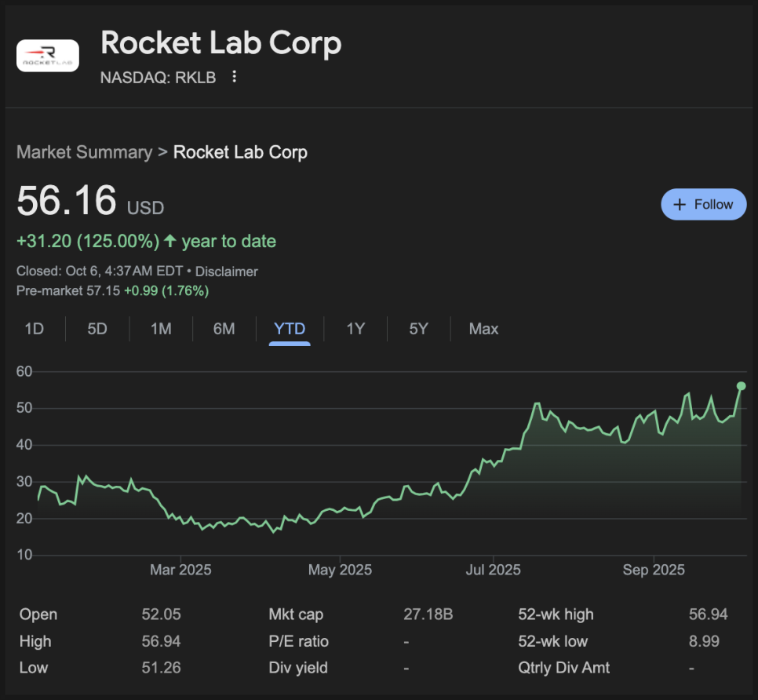758x700 pixels.
Task: Select the 5D time range tab
Action: tap(97, 329)
